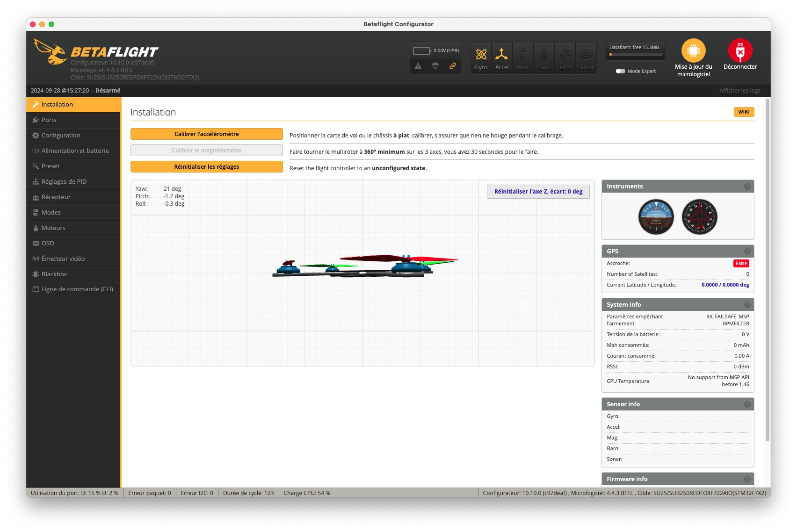Viewport: 797px width, 532px height.
Task: Click the failsafe parachute icon
Action: pos(435,66)
